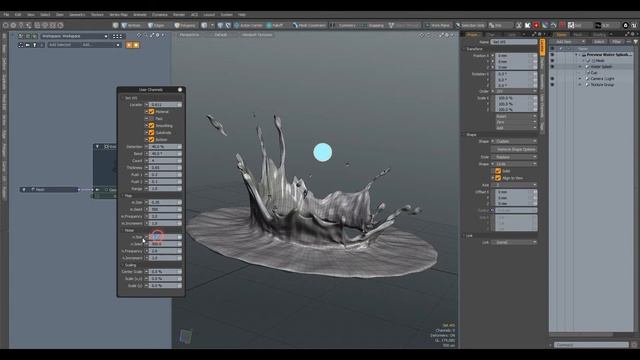Open the Action Center tool

248,25
